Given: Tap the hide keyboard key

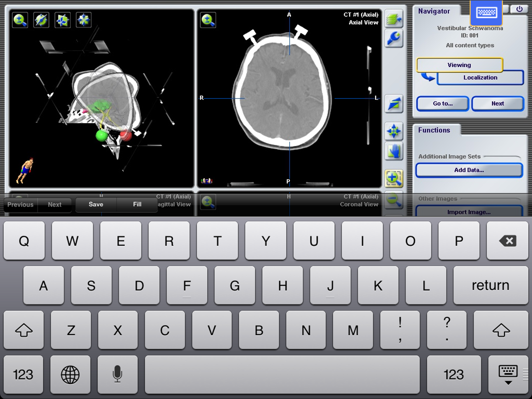Looking at the screenshot, I should coord(508,375).
